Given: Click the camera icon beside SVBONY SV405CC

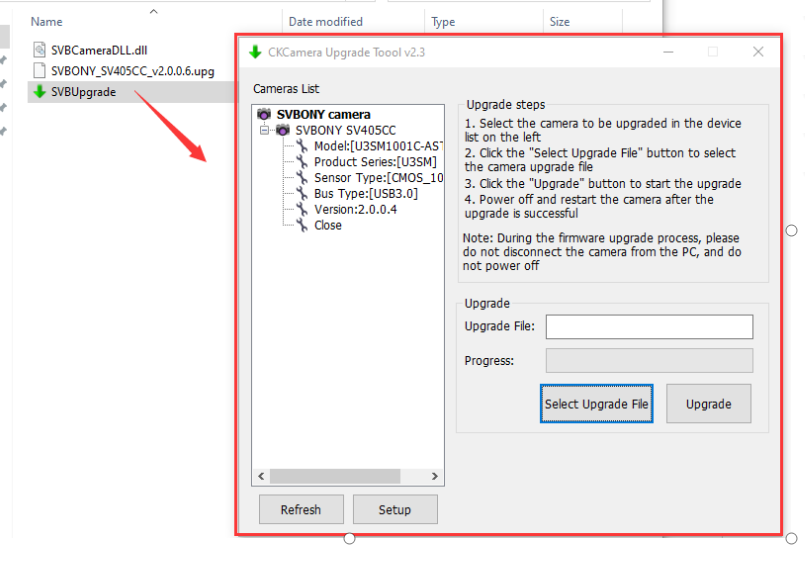Looking at the screenshot, I should 283,130.
